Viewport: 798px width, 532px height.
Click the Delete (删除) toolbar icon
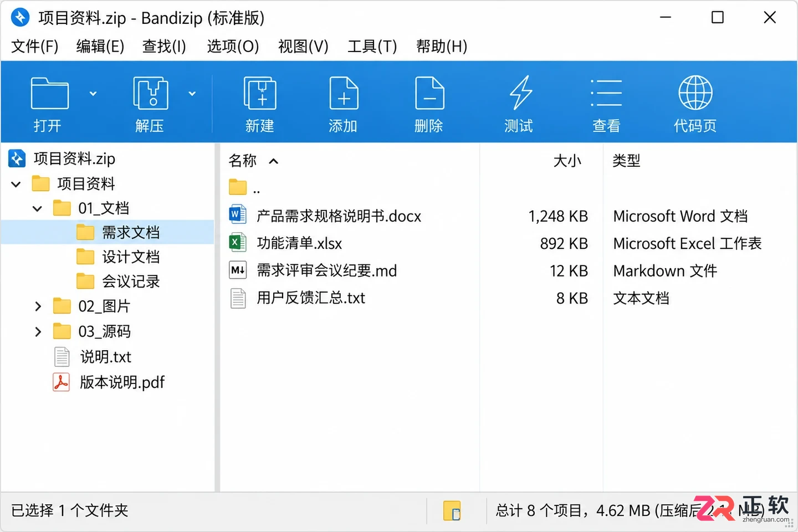point(429,93)
